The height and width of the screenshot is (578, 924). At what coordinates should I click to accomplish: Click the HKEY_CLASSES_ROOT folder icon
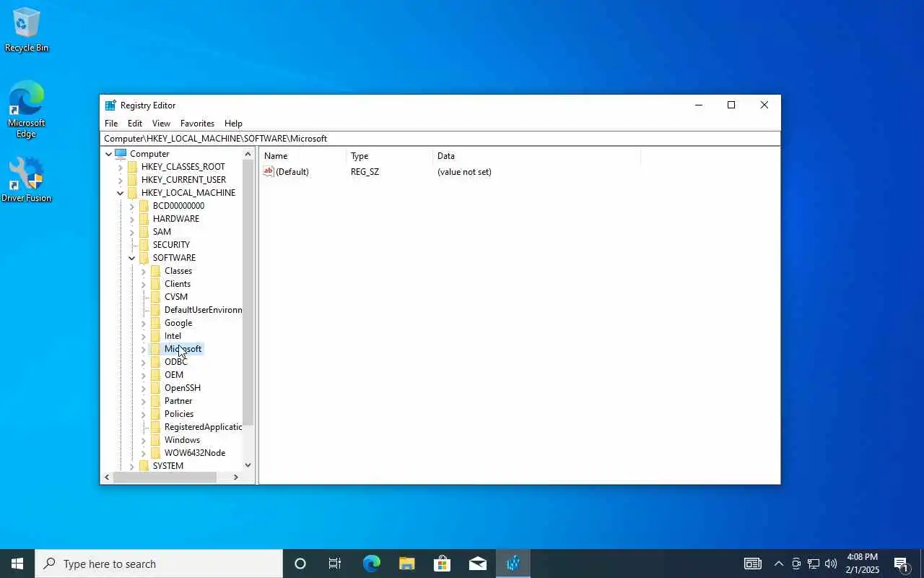132,167
